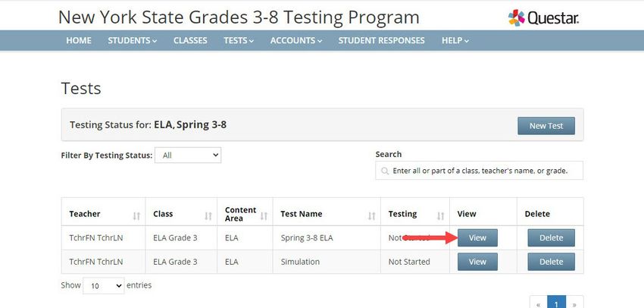The width and height of the screenshot is (644, 308).
Task: View the Spring 3-8 ELA test
Action: tap(477, 237)
